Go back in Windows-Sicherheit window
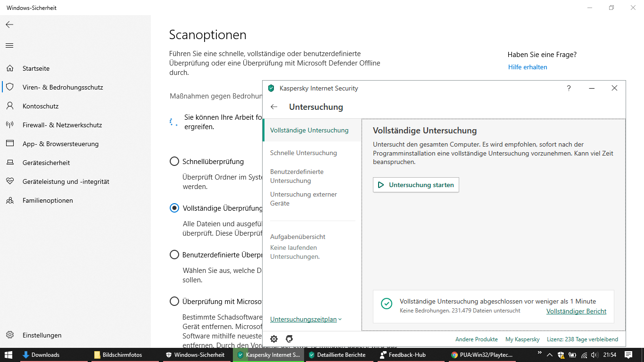 (9, 25)
